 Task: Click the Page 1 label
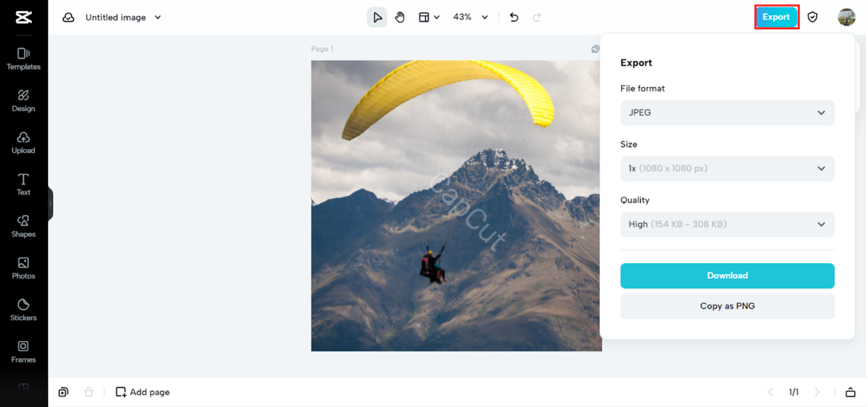322,49
